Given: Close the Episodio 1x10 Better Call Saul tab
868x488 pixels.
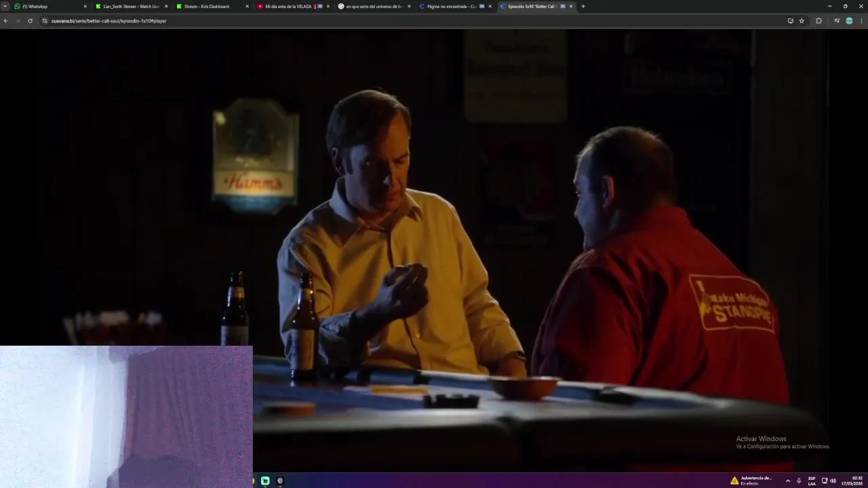Looking at the screenshot, I should pyautogui.click(x=571, y=6).
